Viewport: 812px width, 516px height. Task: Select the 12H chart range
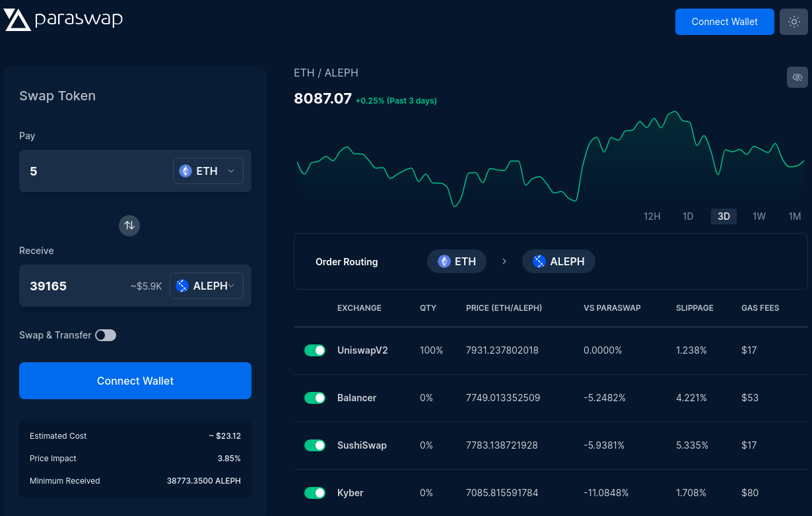[652, 216]
